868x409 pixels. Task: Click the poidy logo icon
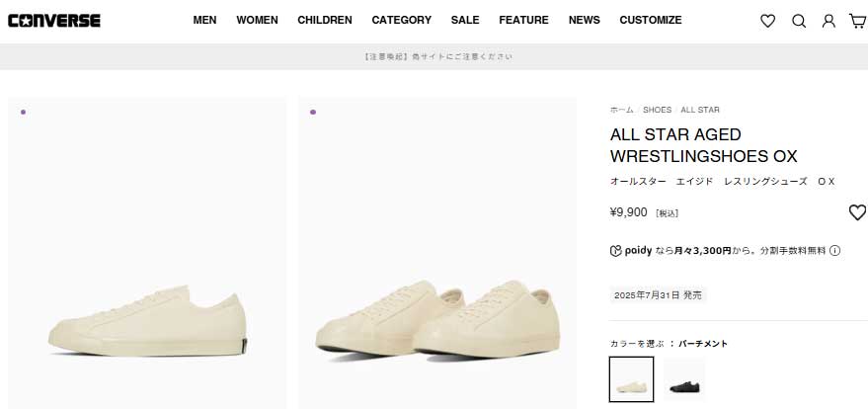(615, 251)
